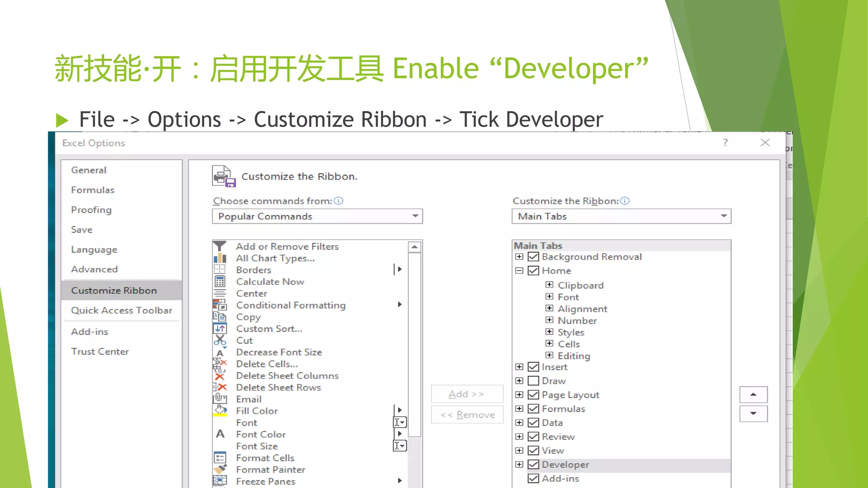Expand the Editing group
Viewport: 868px width, 488px height.
pyautogui.click(x=549, y=355)
